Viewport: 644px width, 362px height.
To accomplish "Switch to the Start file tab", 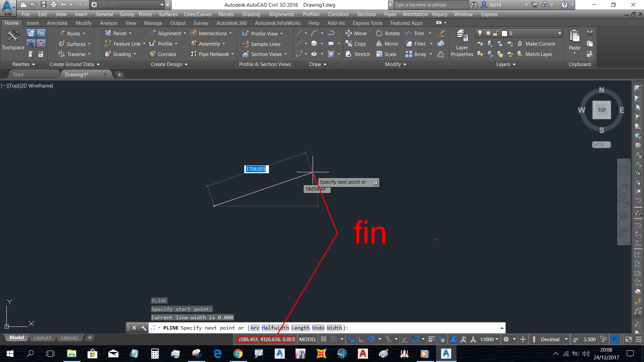I will pyautogui.click(x=18, y=74).
